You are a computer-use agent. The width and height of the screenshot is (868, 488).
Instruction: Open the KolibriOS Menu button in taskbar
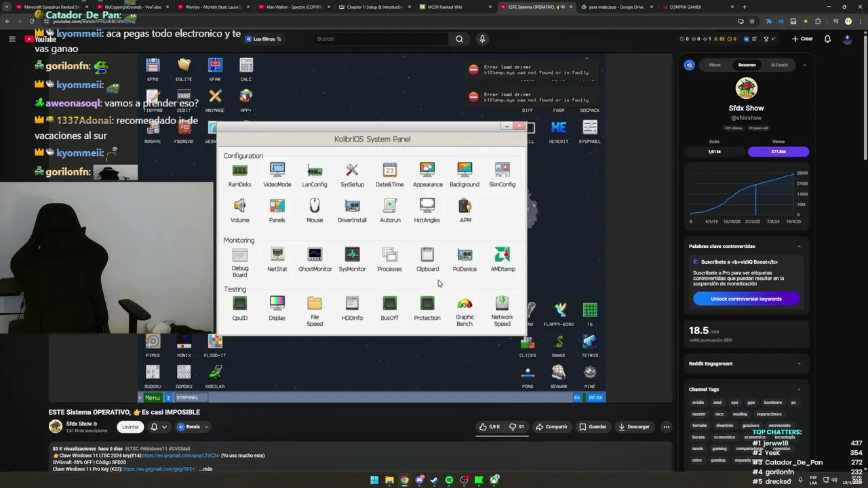pyautogui.click(x=152, y=398)
